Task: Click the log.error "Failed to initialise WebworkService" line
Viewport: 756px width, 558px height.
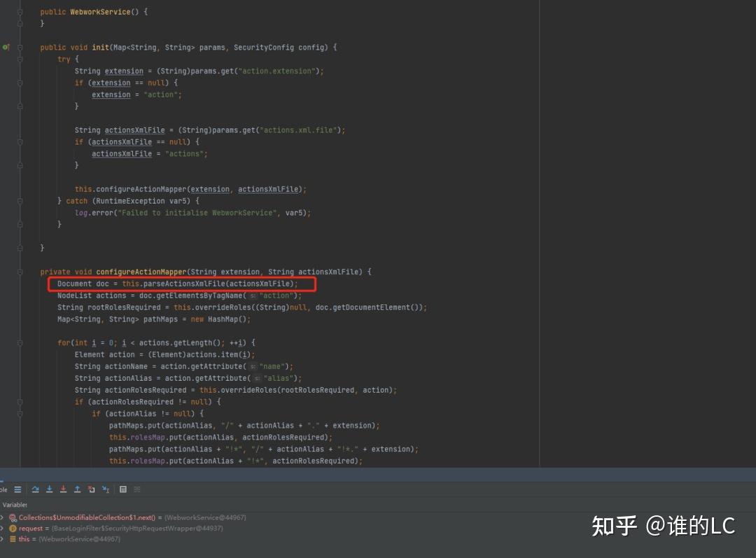Action: tap(193, 213)
